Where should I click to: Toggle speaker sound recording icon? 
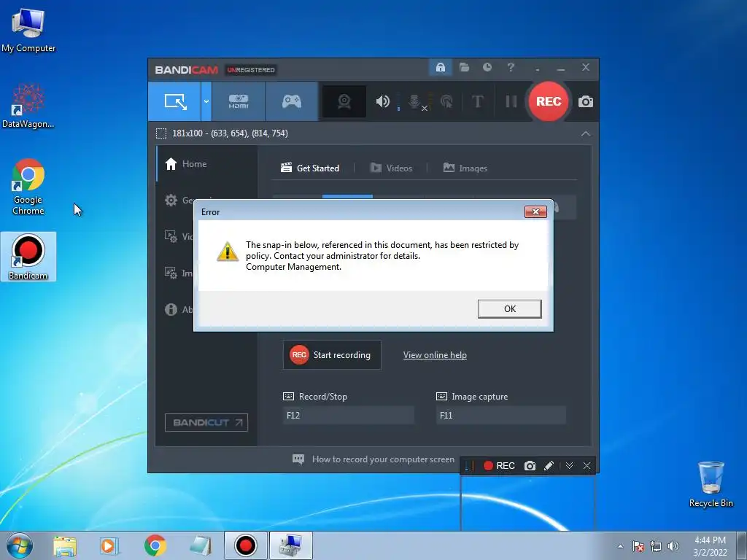382,101
